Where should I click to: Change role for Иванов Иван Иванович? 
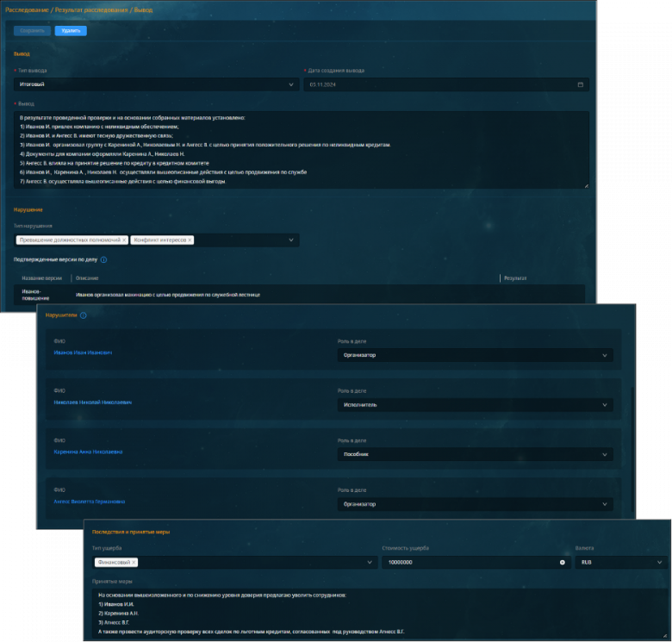(x=605, y=354)
